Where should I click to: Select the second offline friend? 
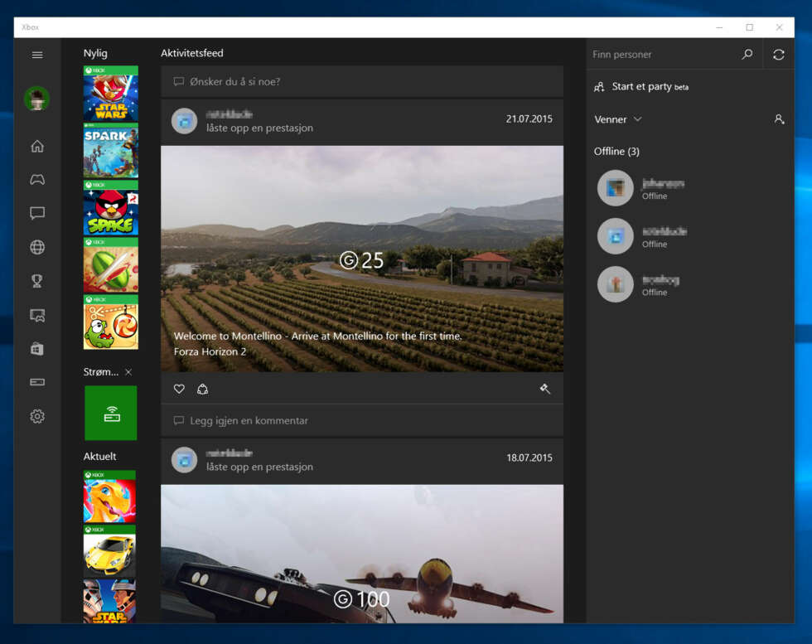coord(642,236)
